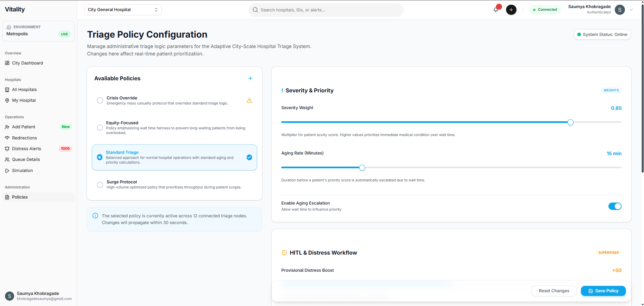Expand the user account menu chevron
This screenshot has width=644, height=306.
[631, 10]
